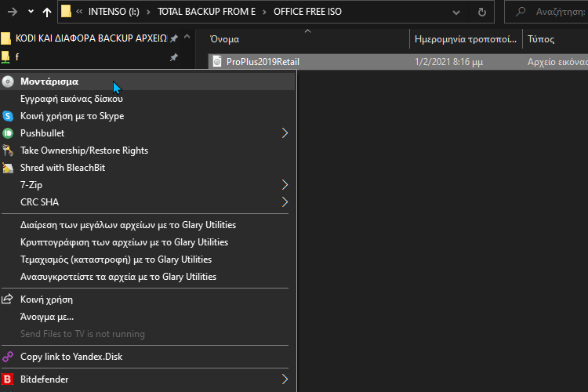Sort by the Όνομα column header
The width and height of the screenshot is (588, 392).
224,39
